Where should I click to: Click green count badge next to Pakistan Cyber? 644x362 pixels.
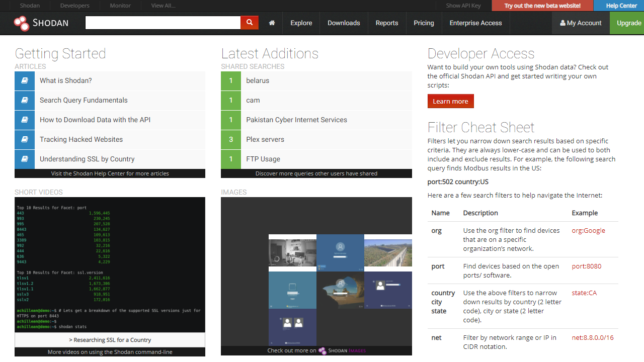[231, 120]
